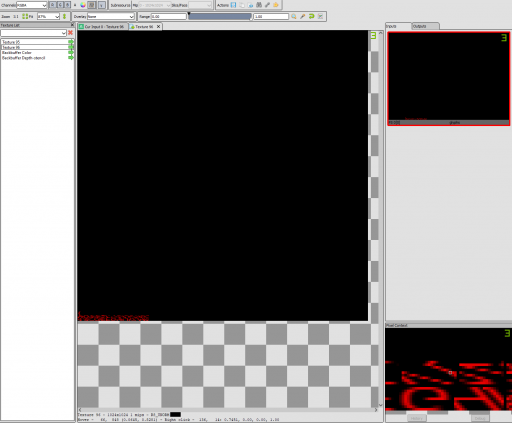Click the flip vertically green arrows icon

click(x=64, y=16)
